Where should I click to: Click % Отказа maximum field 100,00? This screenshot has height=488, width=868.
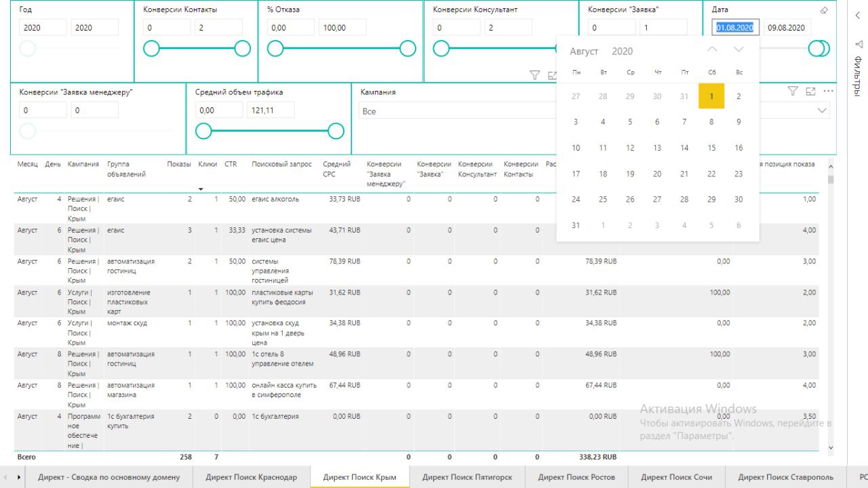point(342,27)
